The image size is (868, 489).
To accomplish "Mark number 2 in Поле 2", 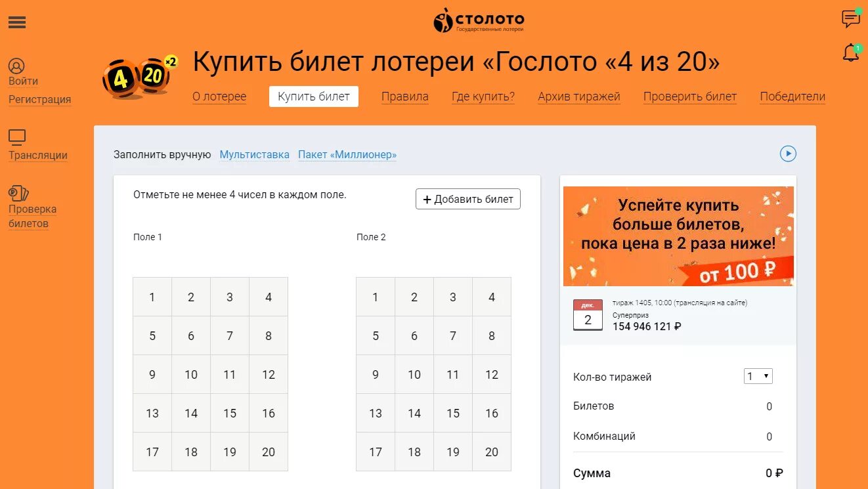I will [414, 297].
